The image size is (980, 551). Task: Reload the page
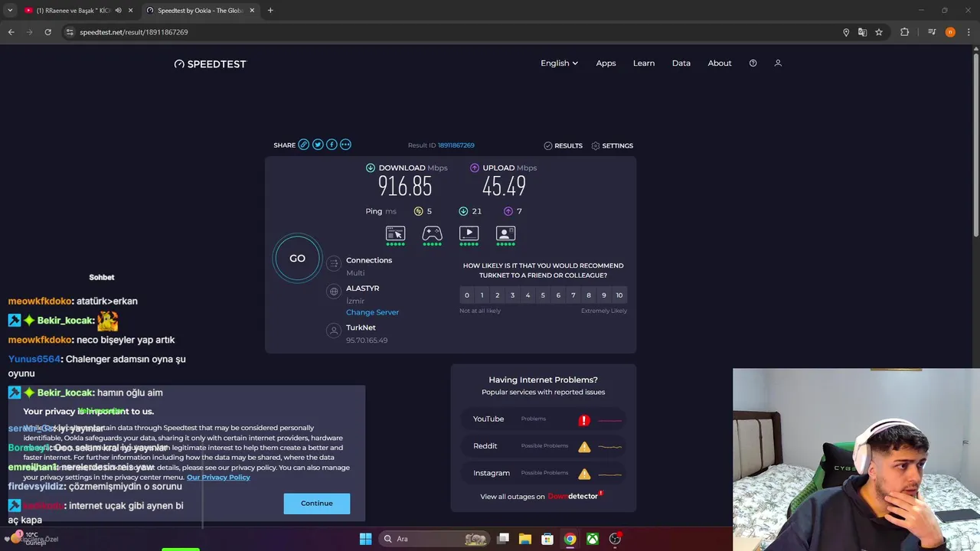pos(47,32)
